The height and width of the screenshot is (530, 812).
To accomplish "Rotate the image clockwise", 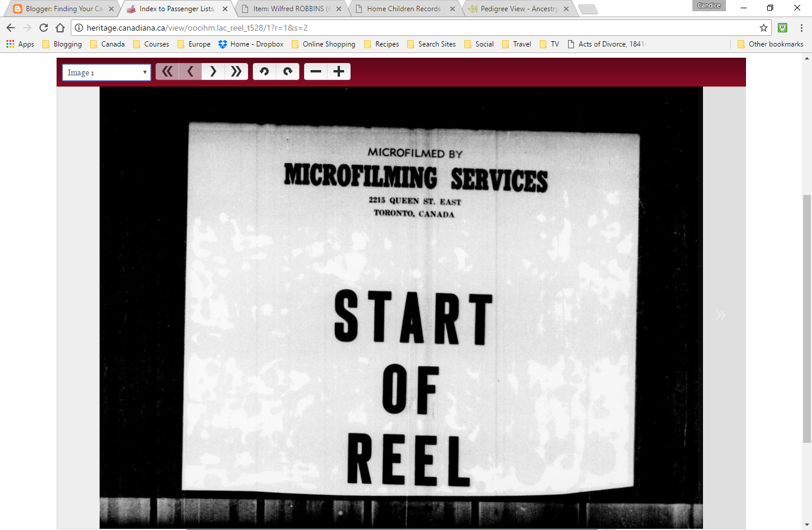I will tap(288, 72).
